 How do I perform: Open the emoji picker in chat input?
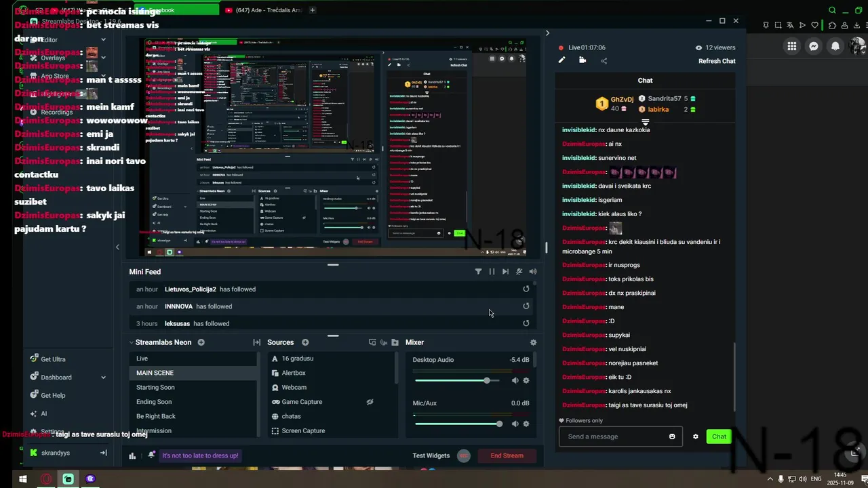click(672, 436)
